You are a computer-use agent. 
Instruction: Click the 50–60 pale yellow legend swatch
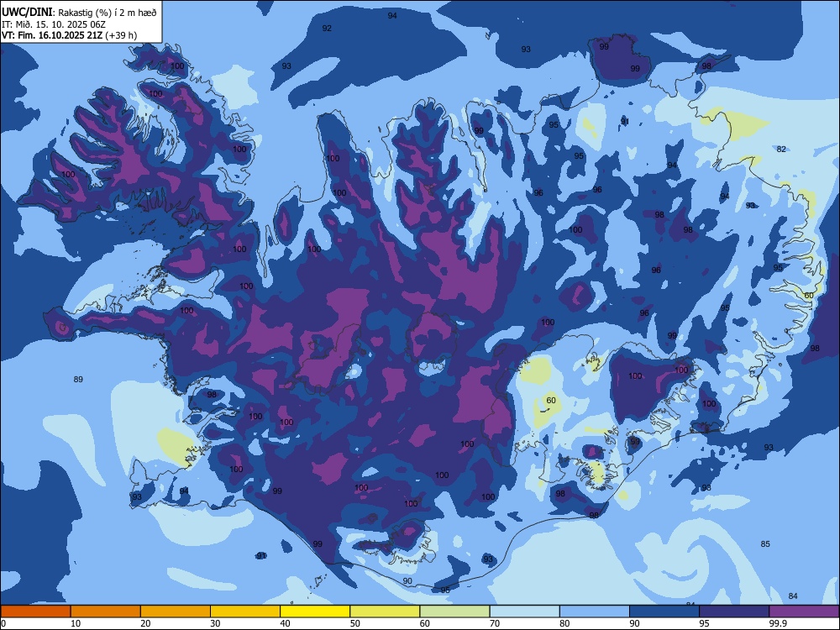[x=385, y=612]
